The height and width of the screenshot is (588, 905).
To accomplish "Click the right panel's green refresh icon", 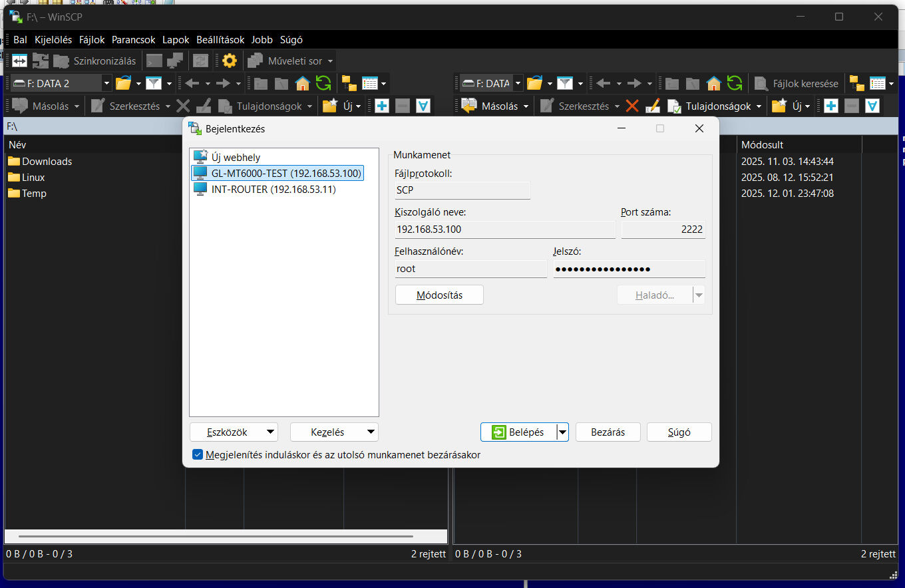I will click(735, 84).
